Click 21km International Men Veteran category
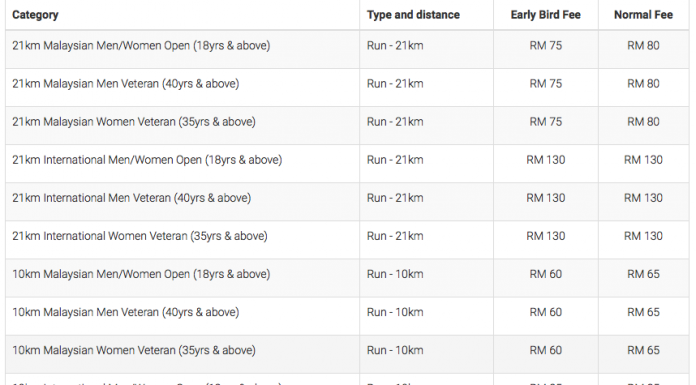 click(x=131, y=198)
